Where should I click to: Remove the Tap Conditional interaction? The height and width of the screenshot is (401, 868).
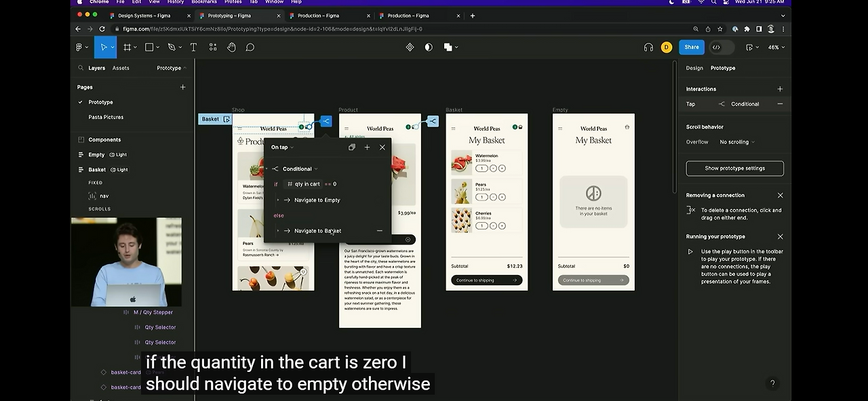coord(780,104)
